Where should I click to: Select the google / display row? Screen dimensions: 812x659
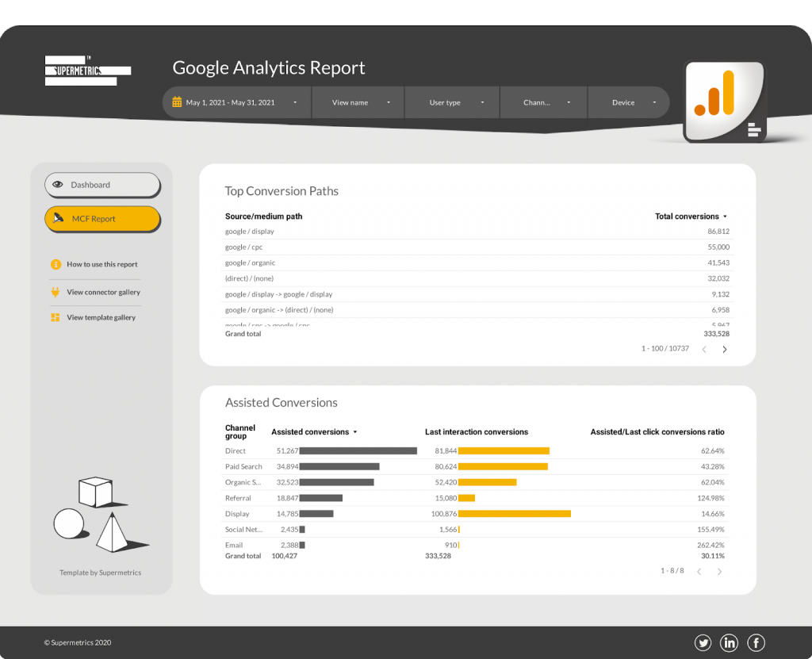(477, 232)
